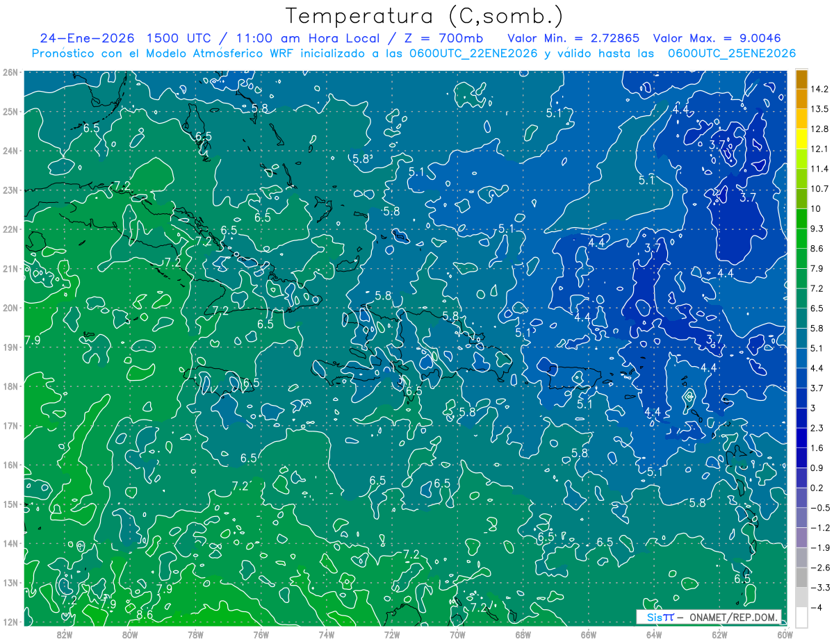Pick gray legend swatch between -2.6 and -3.3
The image size is (834, 644).
click(x=801, y=577)
